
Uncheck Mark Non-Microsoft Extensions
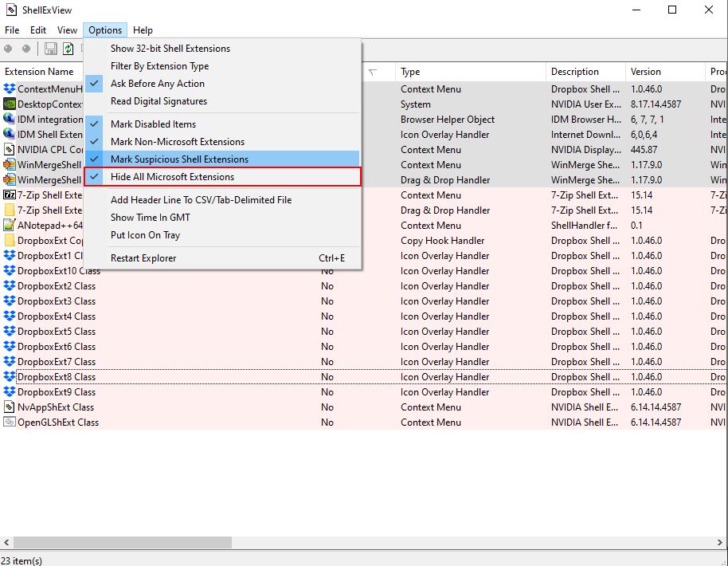222,142
